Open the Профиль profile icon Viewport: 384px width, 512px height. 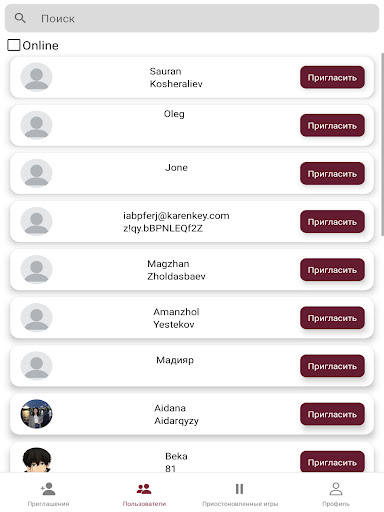click(336, 489)
